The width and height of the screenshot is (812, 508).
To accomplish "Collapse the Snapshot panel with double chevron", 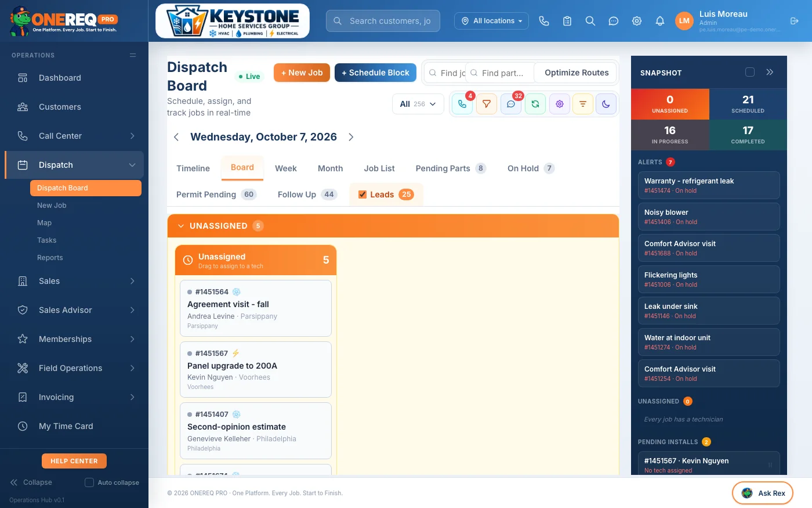I will point(770,72).
